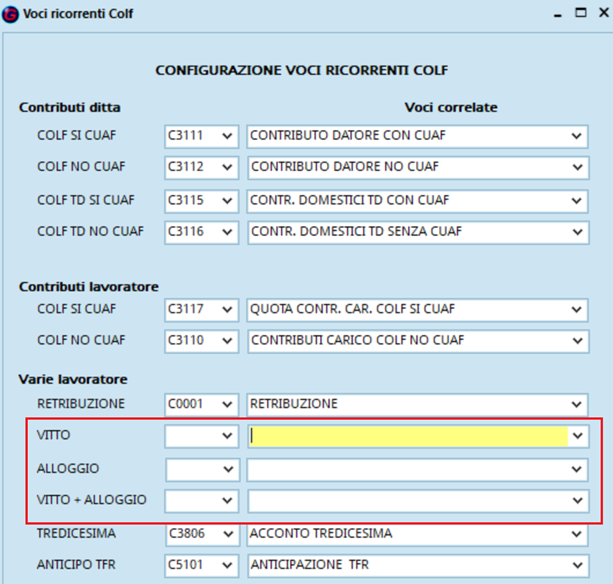Click the TREDICESIMA row label
The image size is (613, 584).
click(x=76, y=533)
